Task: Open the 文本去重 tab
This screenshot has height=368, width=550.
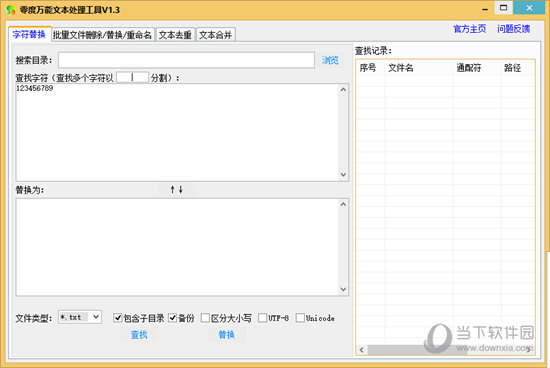Action: 175,35
